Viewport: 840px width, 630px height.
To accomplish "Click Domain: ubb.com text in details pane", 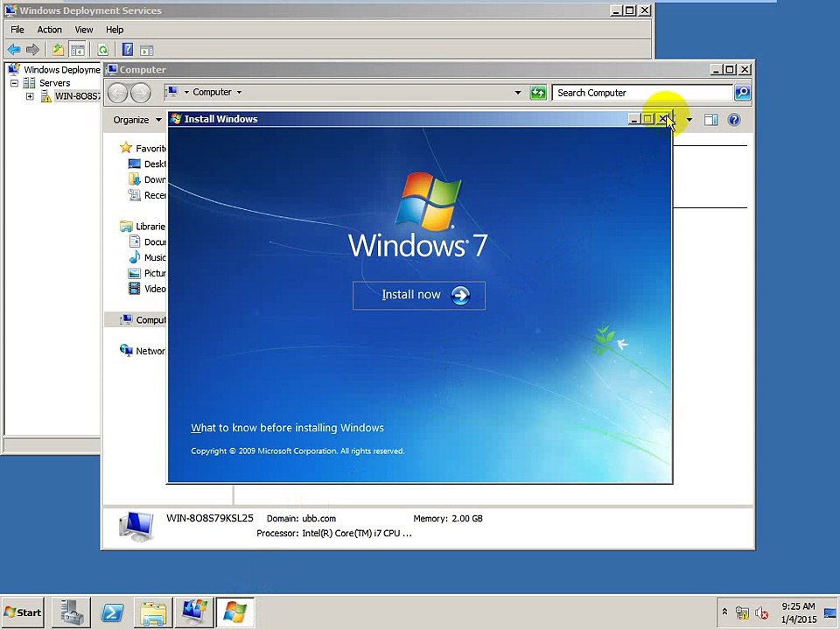I will click(301, 519).
